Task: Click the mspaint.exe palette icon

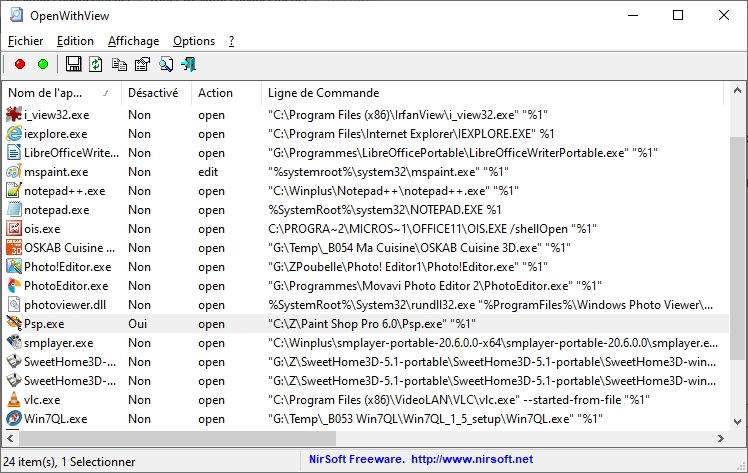Action: pos(14,172)
